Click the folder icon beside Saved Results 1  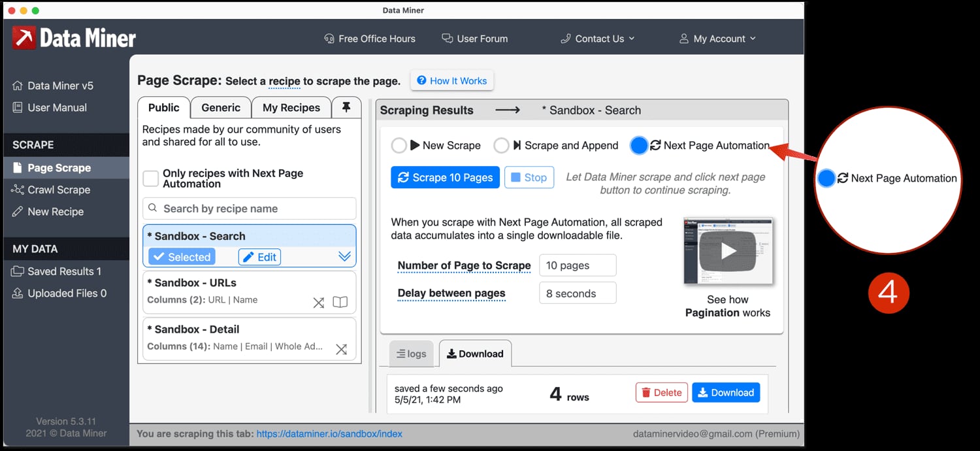click(x=18, y=271)
